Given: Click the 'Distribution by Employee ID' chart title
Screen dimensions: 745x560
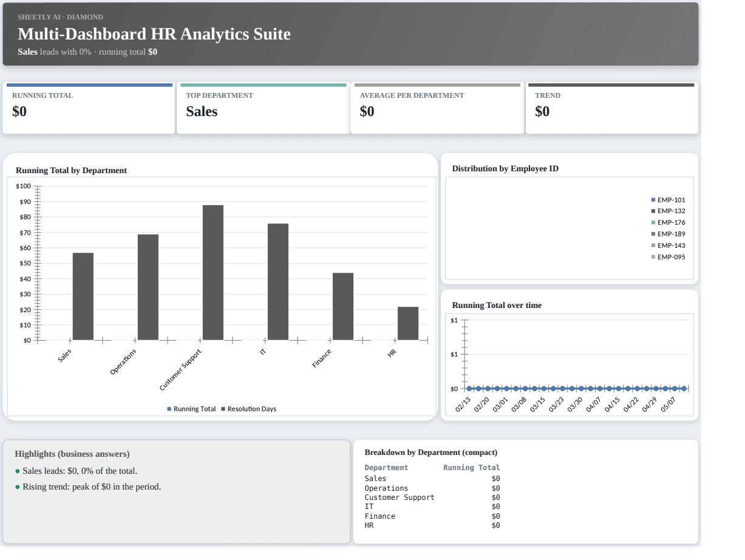Looking at the screenshot, I should click(505, 169).
